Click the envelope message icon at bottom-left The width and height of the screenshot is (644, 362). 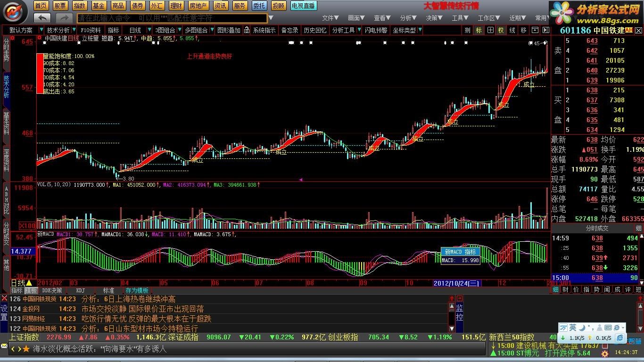(4, 346)
